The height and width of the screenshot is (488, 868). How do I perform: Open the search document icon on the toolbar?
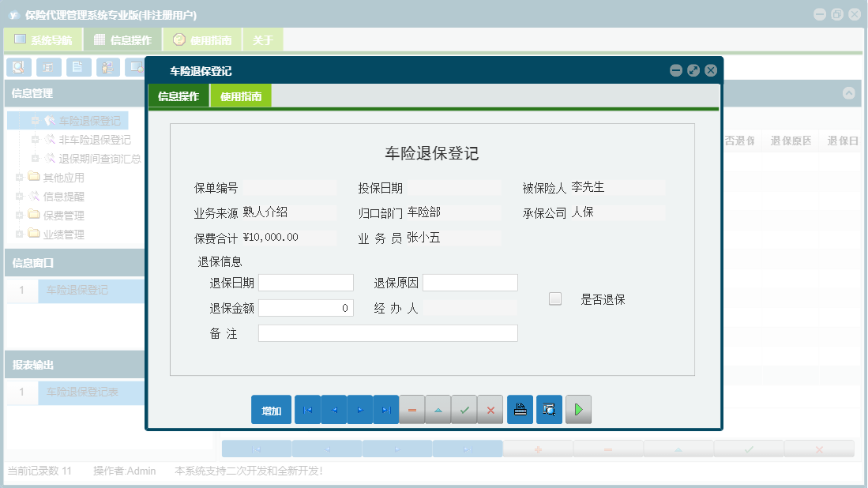(x=17, y=67)
